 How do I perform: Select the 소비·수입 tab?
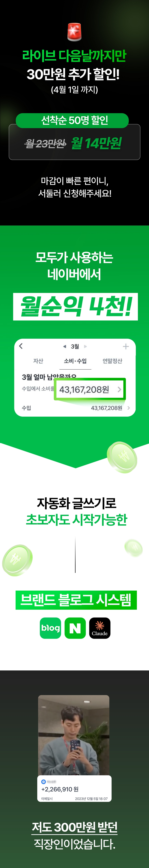[75, 361]
